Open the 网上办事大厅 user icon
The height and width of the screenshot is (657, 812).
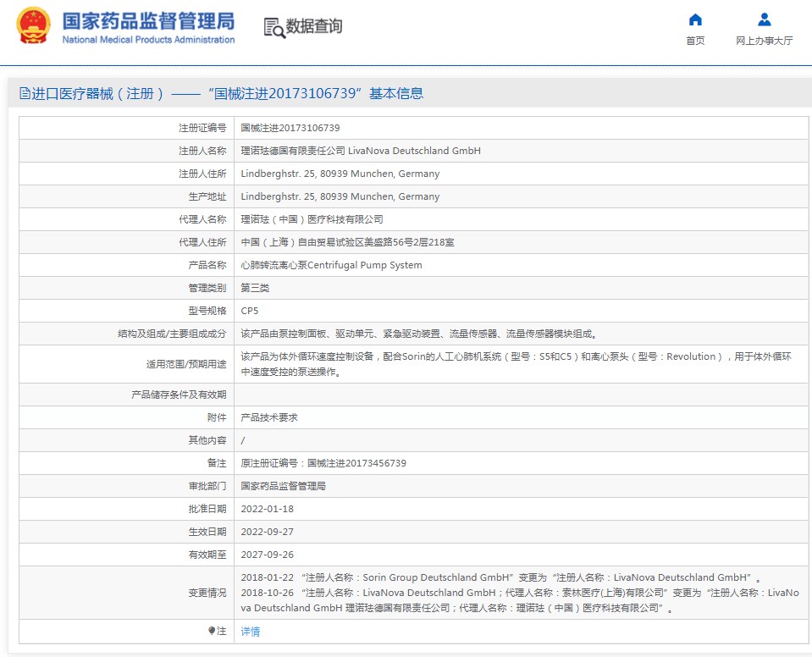coord(764,19)
